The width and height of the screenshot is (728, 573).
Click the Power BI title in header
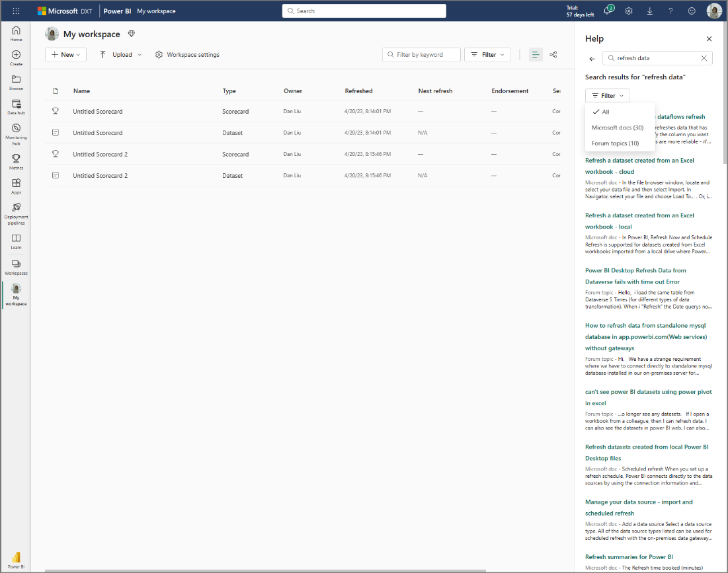[117, 11]
